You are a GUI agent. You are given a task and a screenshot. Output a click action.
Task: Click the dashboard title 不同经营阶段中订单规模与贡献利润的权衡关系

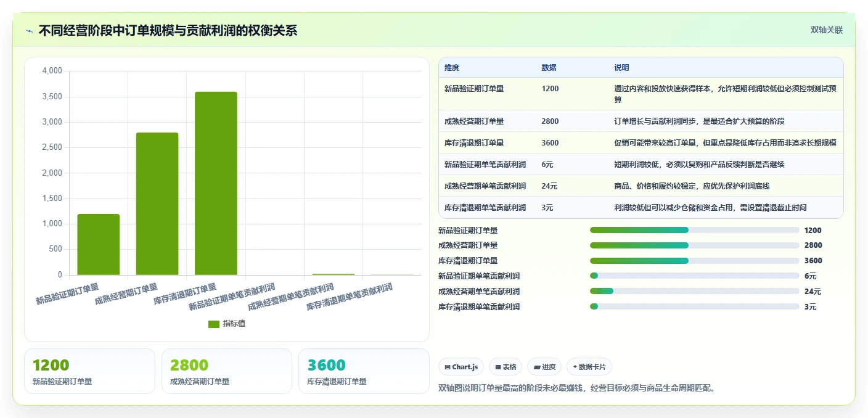pyautogui.click(x=168, y=30)
